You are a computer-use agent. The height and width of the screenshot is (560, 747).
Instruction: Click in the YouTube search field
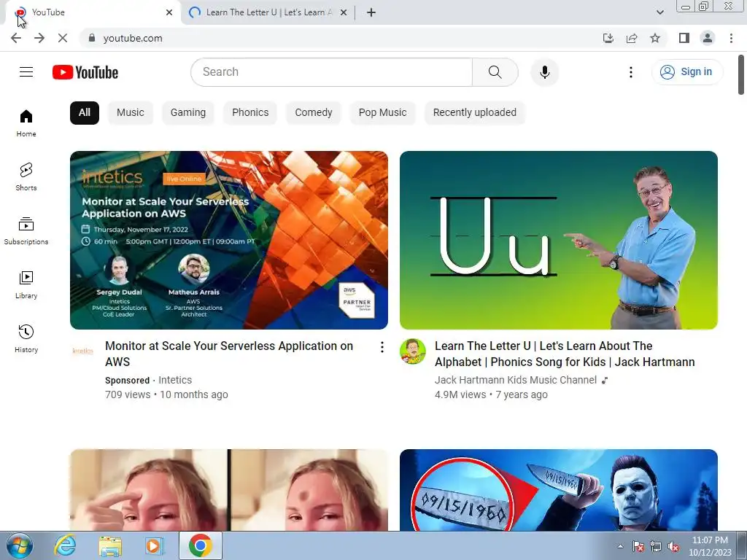click(x=332, y=72)
